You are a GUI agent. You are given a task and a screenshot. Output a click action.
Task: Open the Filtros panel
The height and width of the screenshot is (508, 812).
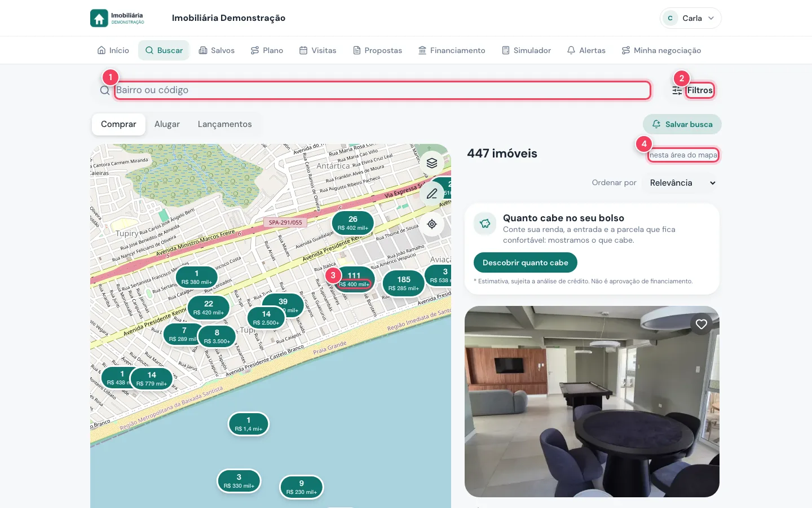click(693, 90)
